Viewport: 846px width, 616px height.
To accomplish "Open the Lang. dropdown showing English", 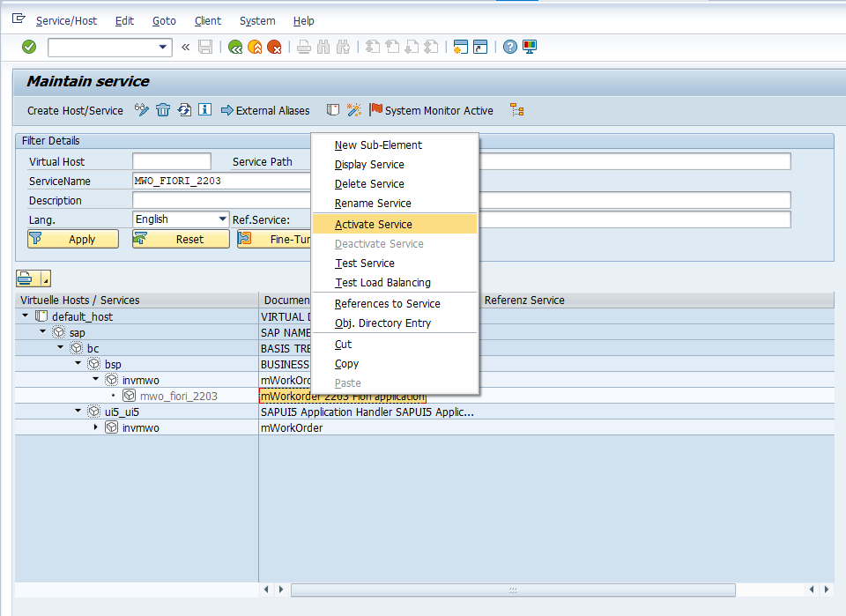I will point(222,219).
